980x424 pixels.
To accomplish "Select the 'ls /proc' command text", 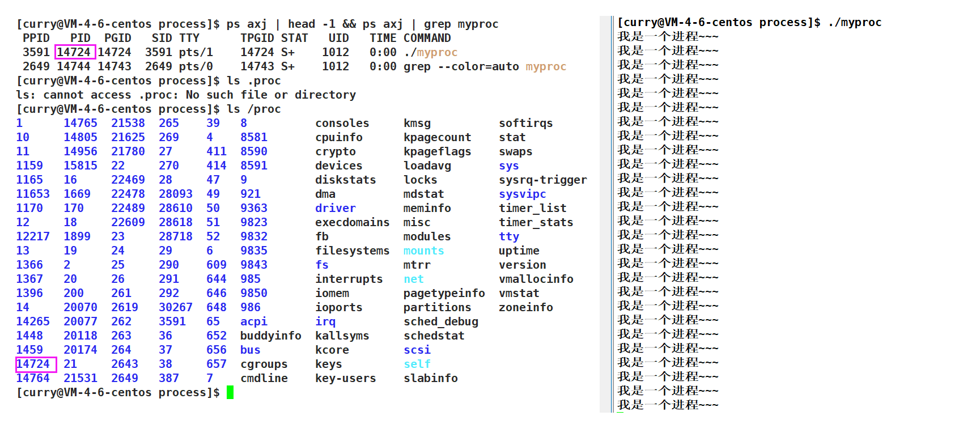I will [x=253, y=109].
